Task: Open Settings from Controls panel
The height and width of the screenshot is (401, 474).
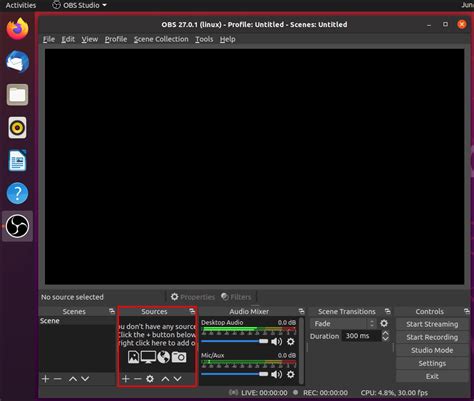Action: tap(432, 363)
